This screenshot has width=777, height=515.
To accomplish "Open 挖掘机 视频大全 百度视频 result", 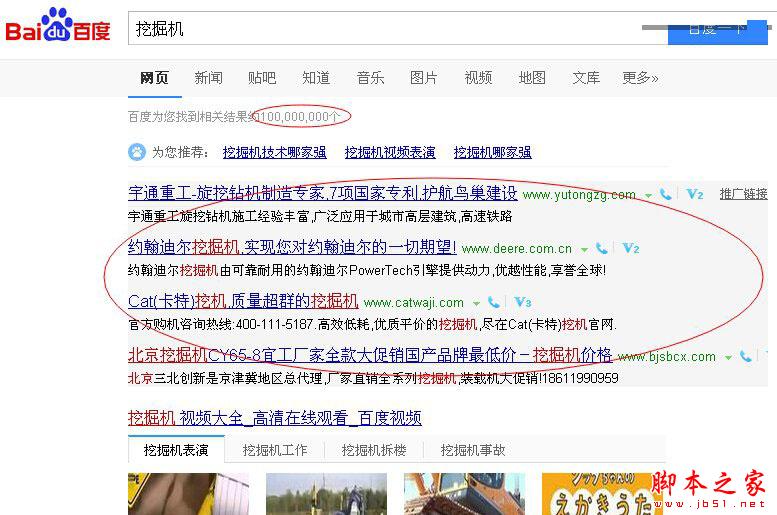I will tap(275, 418).
